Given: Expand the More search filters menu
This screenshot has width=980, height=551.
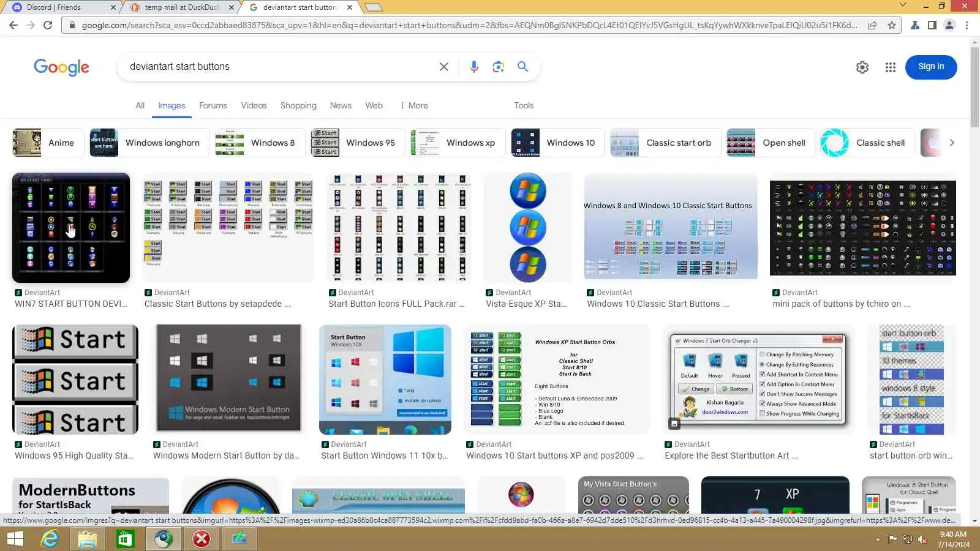Looking at the screenshot, I should [x=413, y=105].
